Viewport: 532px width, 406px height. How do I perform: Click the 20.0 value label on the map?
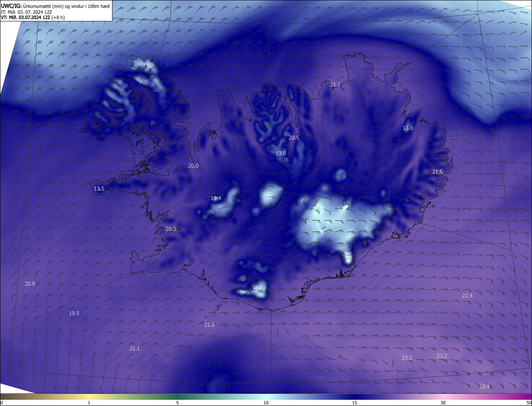(x=193, y=166)
